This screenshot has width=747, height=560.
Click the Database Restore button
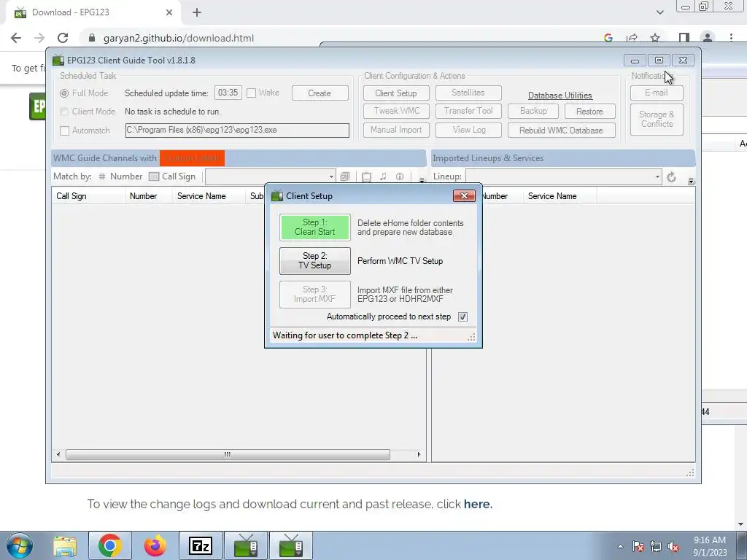tap(589, 112)
